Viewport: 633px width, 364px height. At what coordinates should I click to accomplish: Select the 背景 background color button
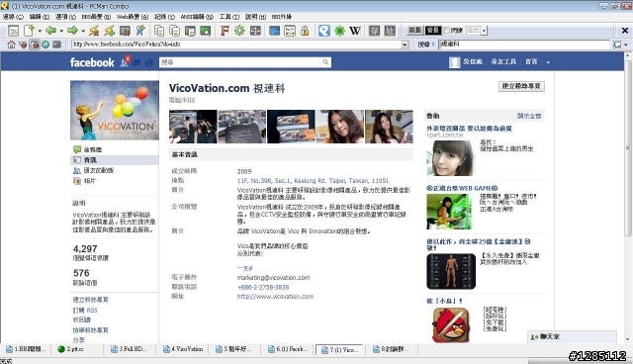(x=432, y=31)
